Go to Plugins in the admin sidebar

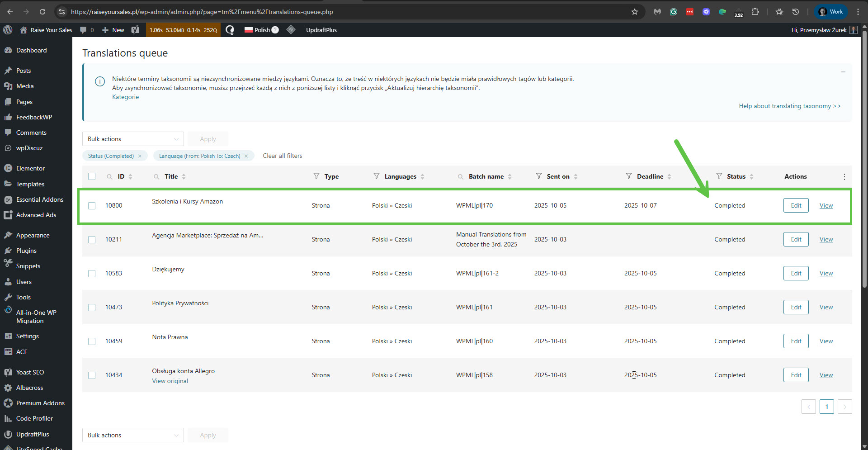coord(26,251)
